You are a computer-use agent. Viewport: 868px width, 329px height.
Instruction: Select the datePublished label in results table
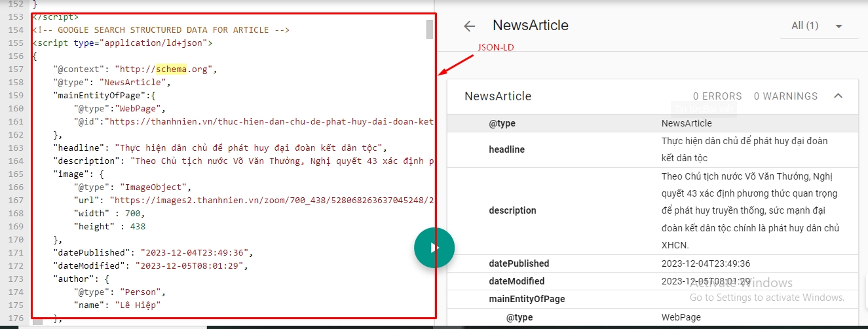519,263
